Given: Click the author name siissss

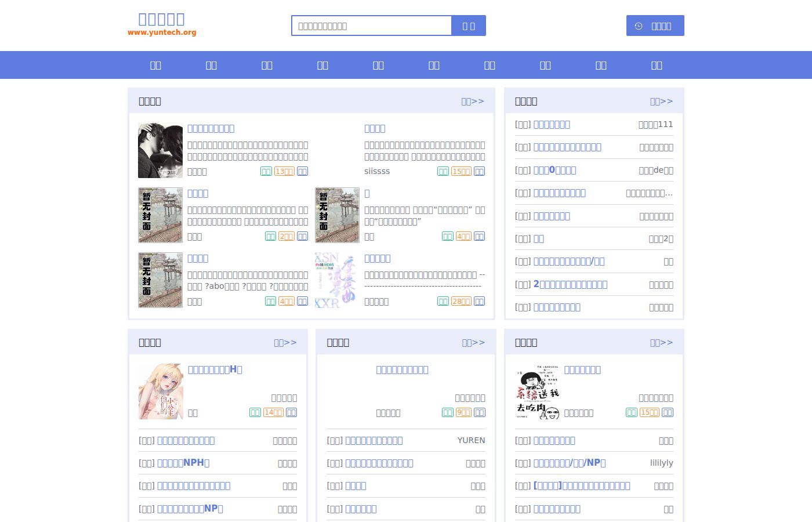Looking at the screenshot, I should [377, 171].
